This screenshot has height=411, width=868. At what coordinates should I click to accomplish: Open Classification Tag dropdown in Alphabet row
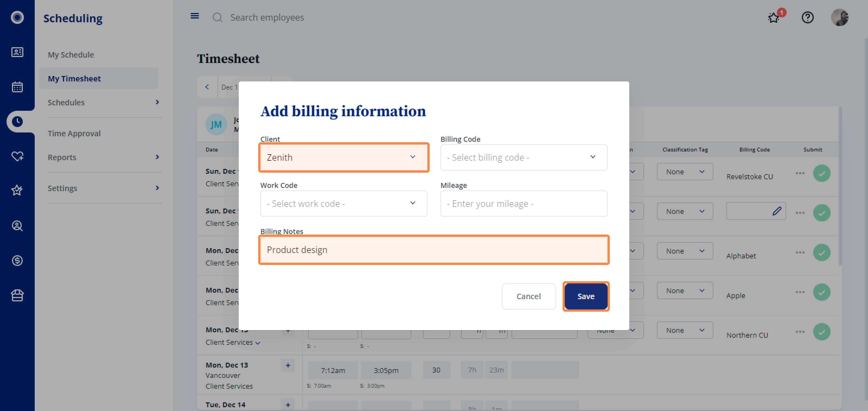(x=685, y=251)
